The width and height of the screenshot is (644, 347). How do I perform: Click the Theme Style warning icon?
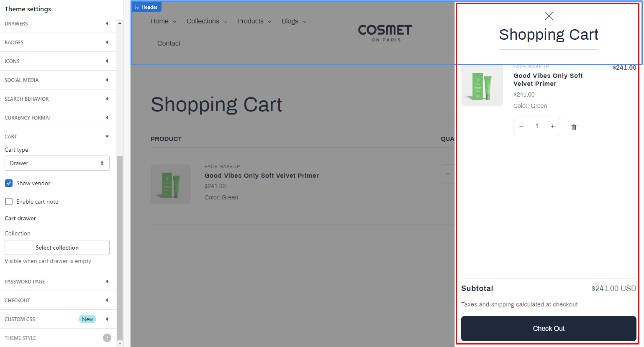[107, 338]
